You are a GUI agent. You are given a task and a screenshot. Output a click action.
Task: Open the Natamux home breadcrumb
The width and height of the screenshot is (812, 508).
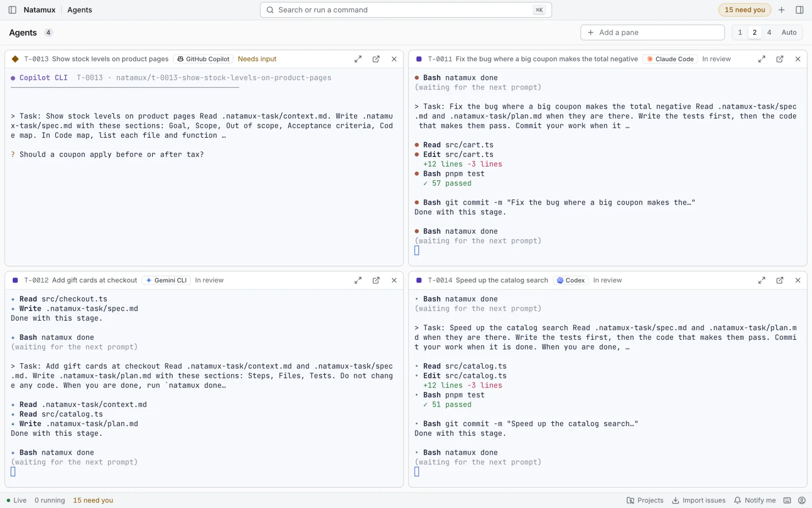40,10
